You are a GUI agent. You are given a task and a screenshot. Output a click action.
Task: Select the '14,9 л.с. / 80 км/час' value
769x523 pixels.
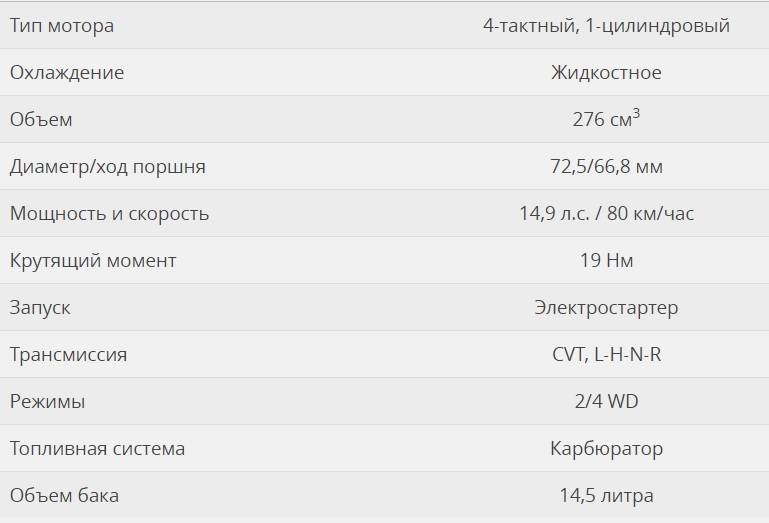point(607,214)
